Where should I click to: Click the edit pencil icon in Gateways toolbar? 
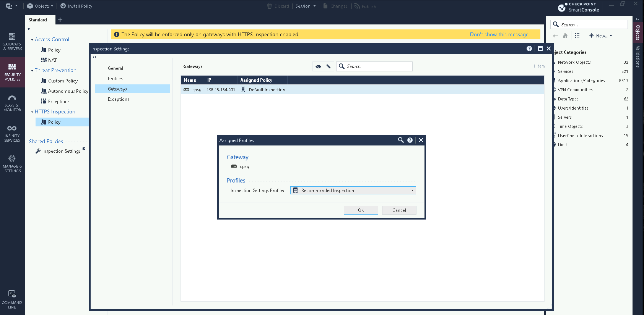pyautogui.click(x=329, y=66)
